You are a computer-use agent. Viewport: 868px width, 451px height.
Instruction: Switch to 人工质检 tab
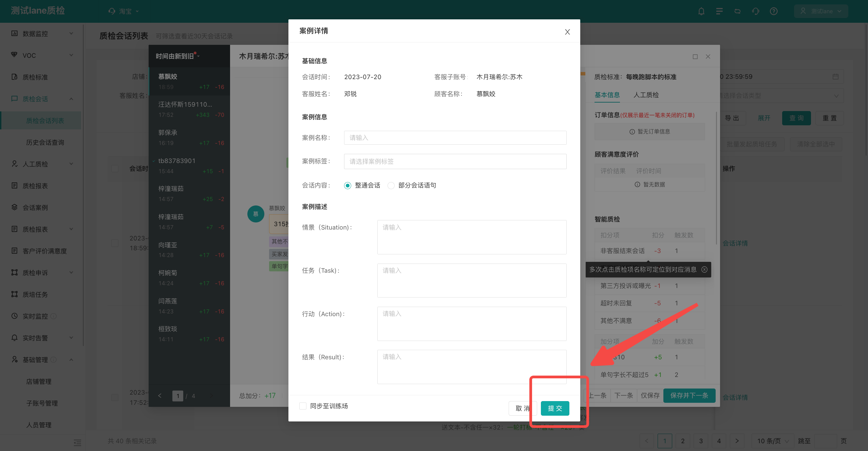coord(646,95)
